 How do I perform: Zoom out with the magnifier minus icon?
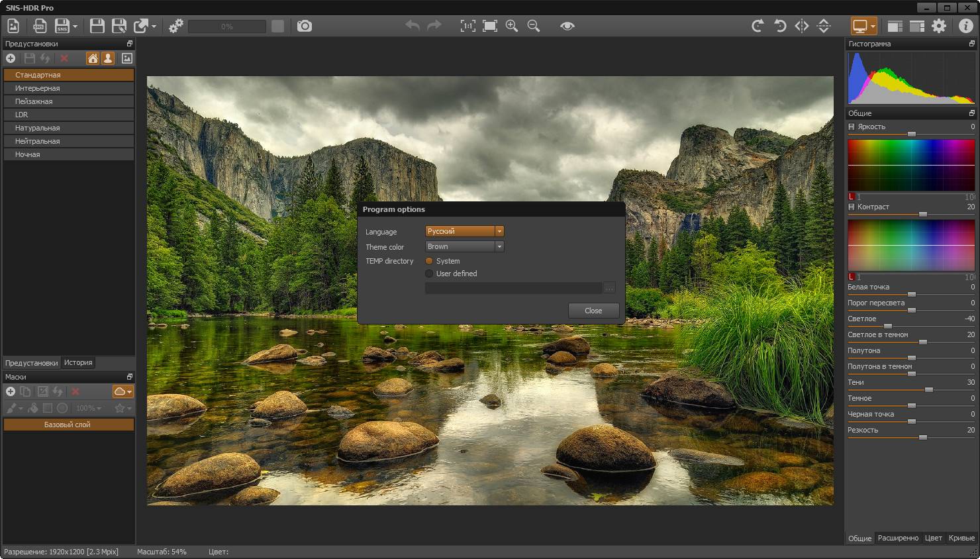534,26
